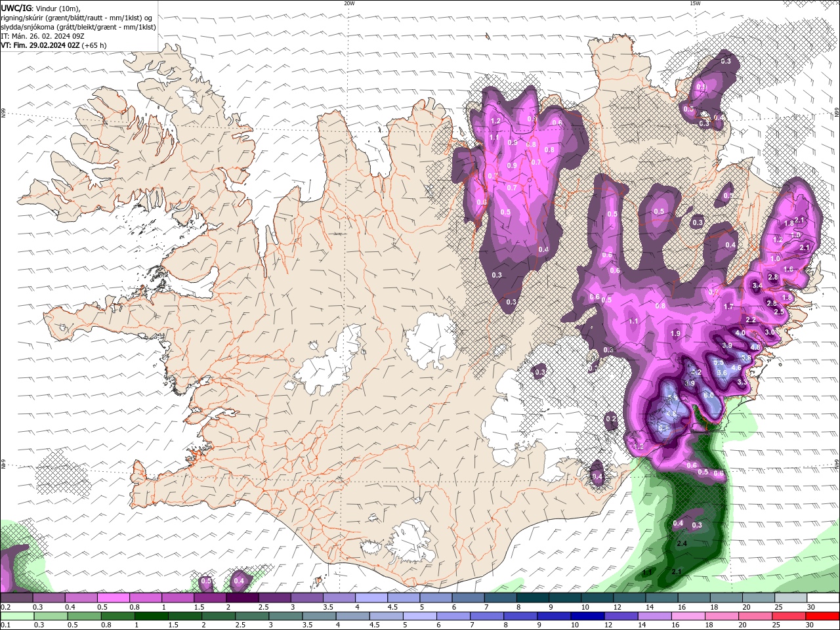Viewport: 840px width, 630px height.
Task: Pick the dull purple 0.2 swatch in the upper legend
Action: [x=16, y=598]
